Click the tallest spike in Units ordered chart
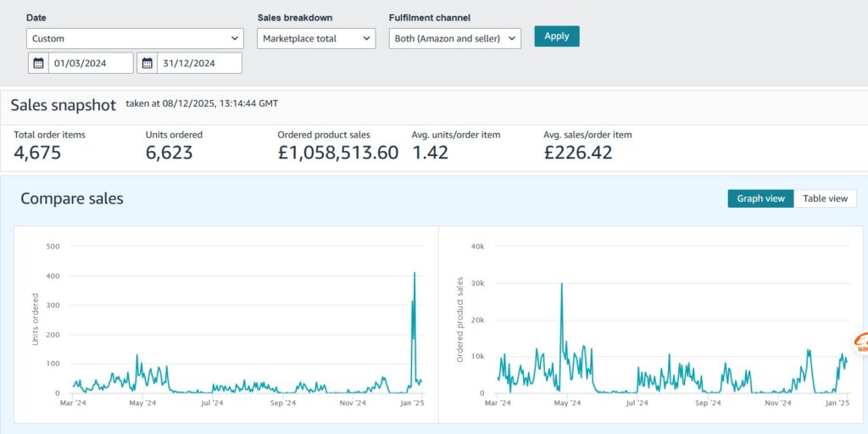Screen dimensions: 868x434 point(415,274)
